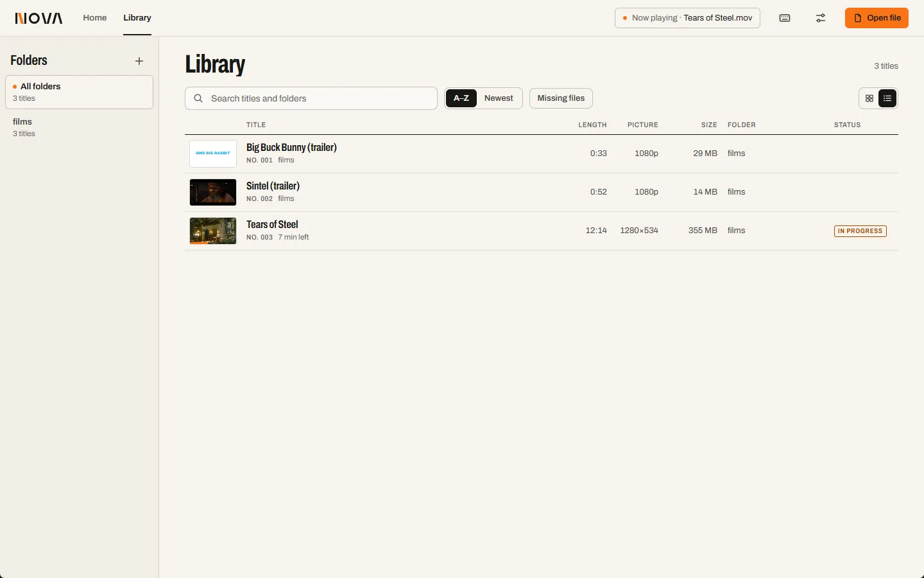Screen dimensions: 924x578
Task: Select the films folder in sidebar
Action: click(79, 127)
